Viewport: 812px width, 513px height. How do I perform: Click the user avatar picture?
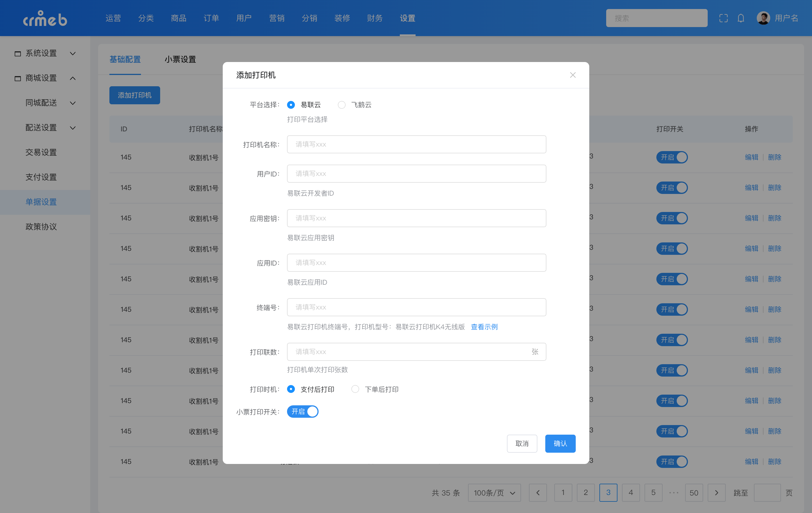pos(763,18)
